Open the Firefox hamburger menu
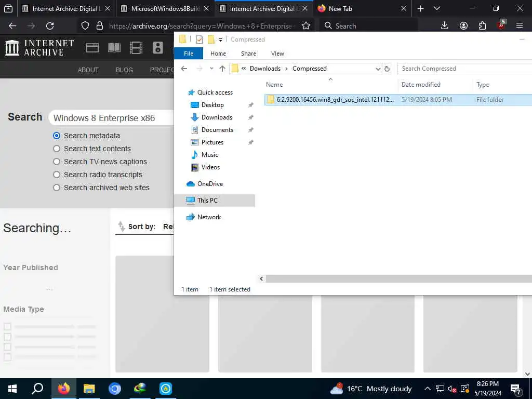The width and height of the screenshot is (532, 399). click(520, 26)
